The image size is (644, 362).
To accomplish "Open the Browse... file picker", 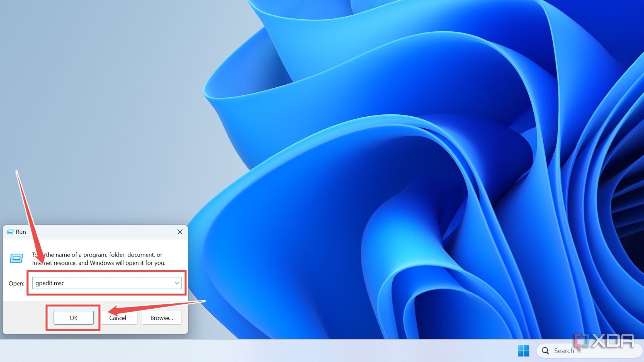I will 162,318.
